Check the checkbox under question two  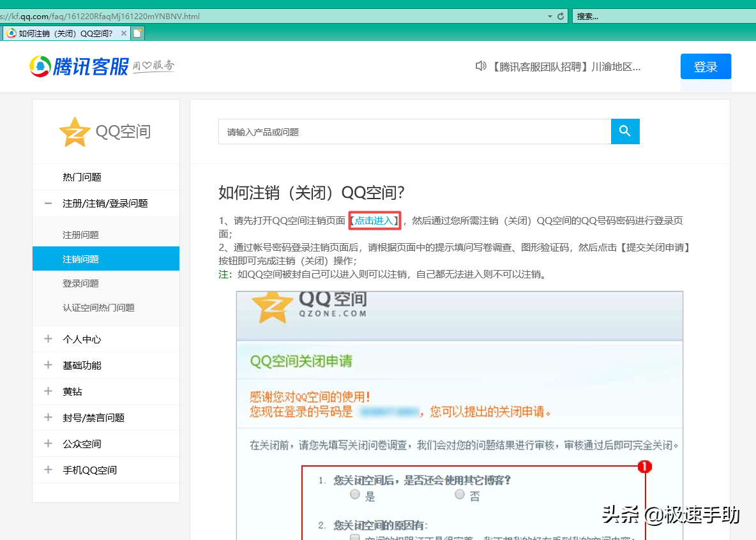pos(356,537)
